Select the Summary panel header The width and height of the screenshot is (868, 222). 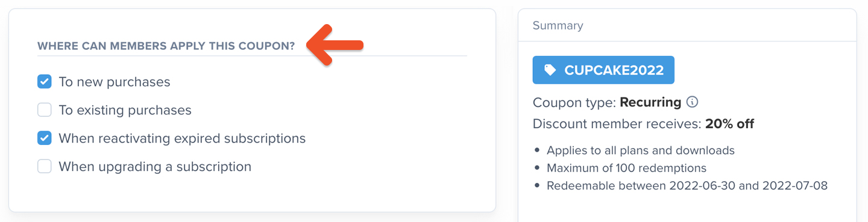[x=687, y=25]
